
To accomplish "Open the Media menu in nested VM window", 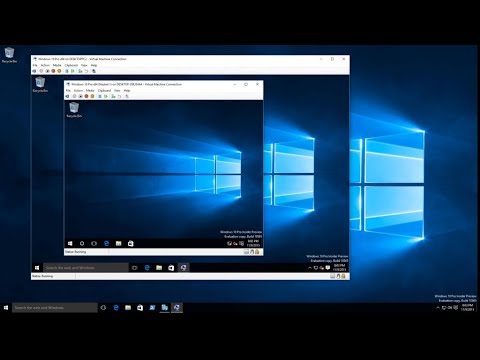I will pyautogui.click(x=90, y=91).
